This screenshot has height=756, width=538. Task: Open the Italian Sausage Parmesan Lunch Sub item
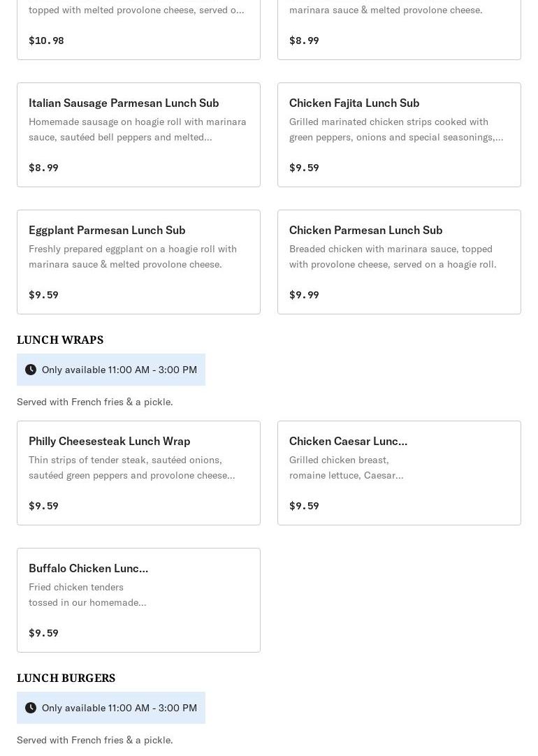pos(124,103)
